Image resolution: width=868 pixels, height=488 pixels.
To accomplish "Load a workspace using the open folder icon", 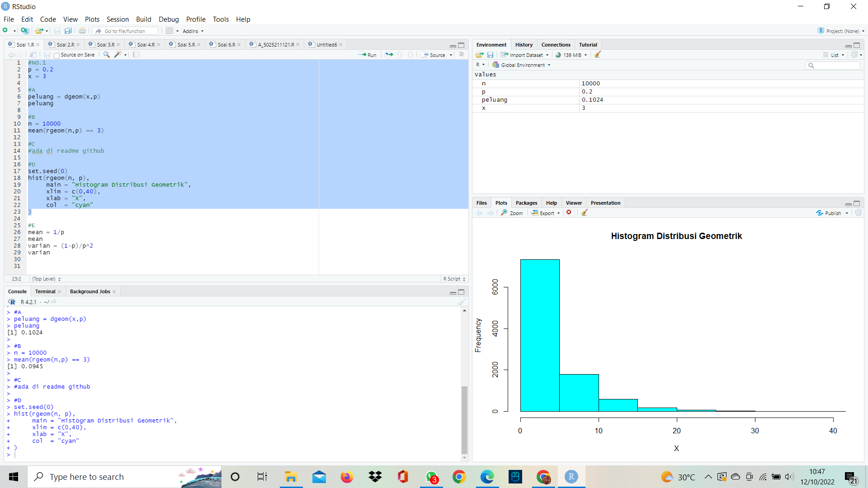I will pos(479,55).
